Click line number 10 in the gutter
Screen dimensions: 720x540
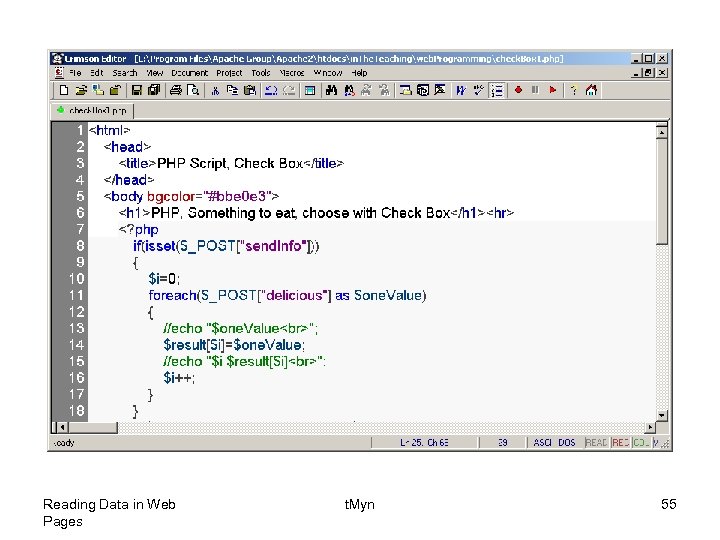pos(76,279)
